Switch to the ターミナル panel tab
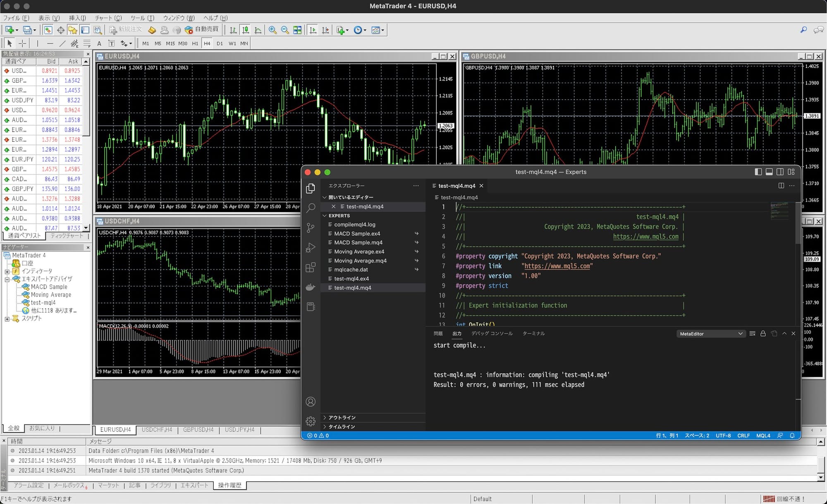 533,334
